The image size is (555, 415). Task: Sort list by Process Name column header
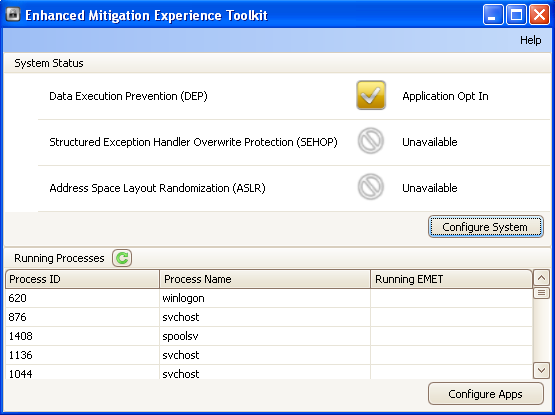coord(265,279)
